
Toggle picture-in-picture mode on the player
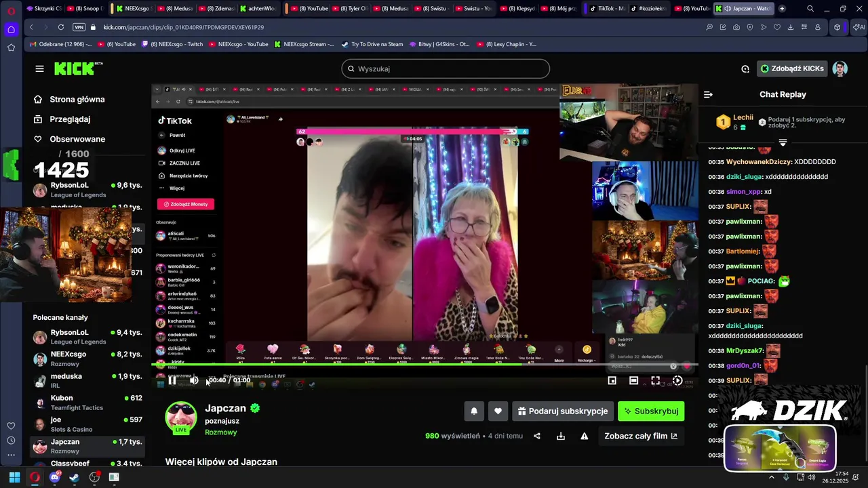pos(612,381)
